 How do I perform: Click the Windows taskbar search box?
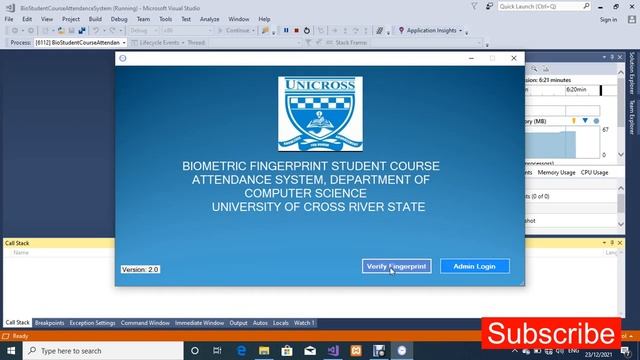click(103, 351)
